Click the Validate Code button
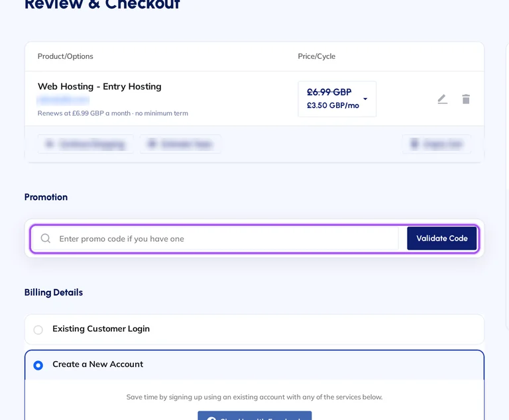509x420 pixels. (442, 238)
